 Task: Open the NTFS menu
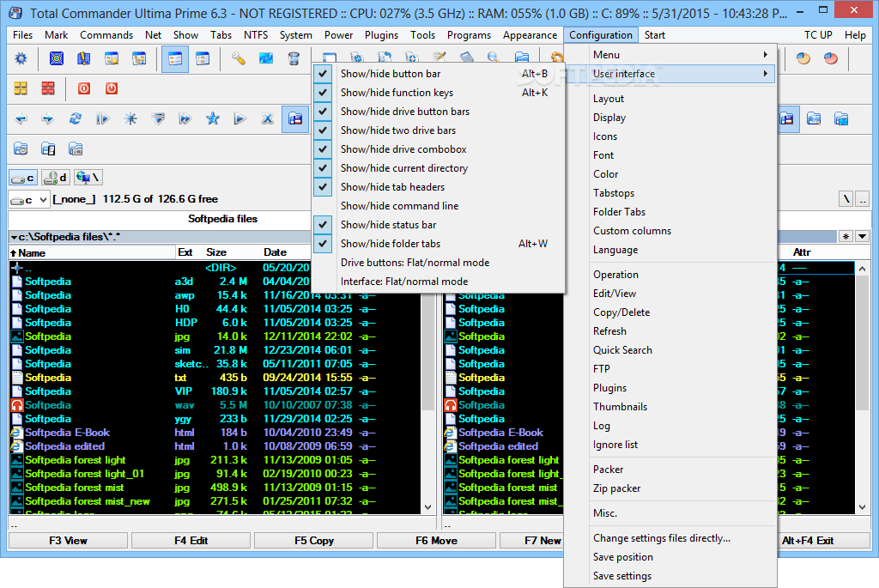(x=256, y=34)
